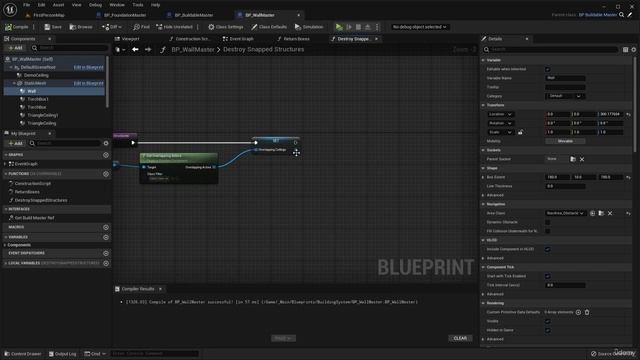Screen dimensions: 640x360
Task: Toggle the Visible checkbox
Action: pos(548,321)
